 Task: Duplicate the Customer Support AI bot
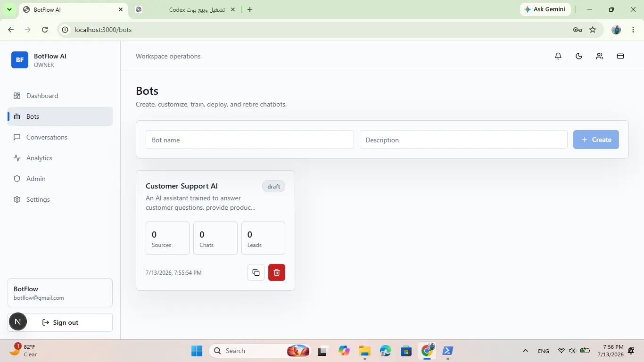256,272
